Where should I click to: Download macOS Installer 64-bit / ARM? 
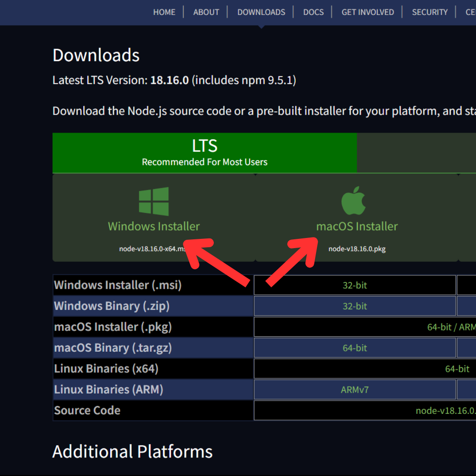click(451, 327)
